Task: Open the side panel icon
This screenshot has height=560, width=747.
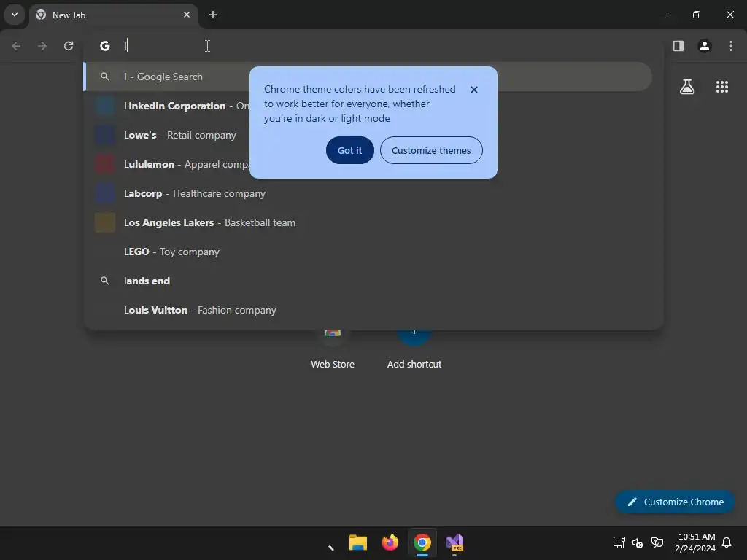Action: (x=678, y=46)
